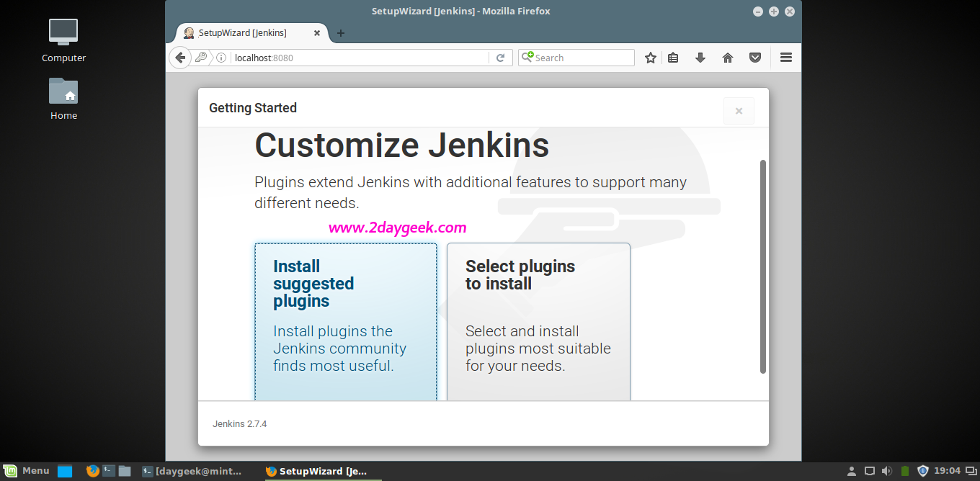980x481 pixels.
Task: Open the update manager shield icon
Action: pyautogui.click(x=923, y=472)
